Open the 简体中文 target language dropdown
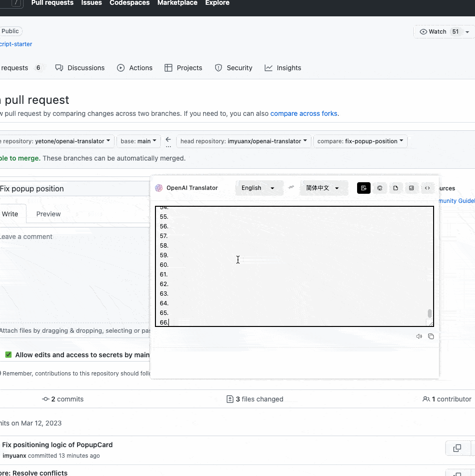The width and height of the screenshot is (475, 476). (324, 188)
